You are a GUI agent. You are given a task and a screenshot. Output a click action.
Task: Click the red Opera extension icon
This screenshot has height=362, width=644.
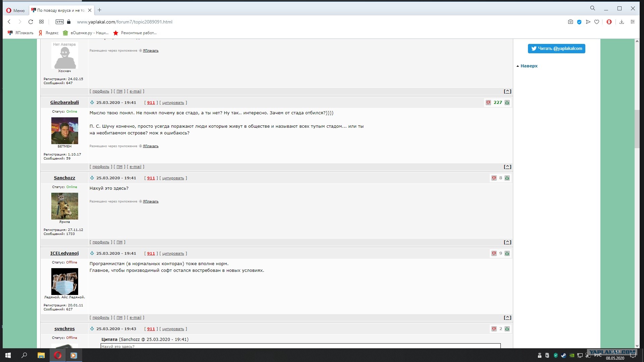point(609,22)
